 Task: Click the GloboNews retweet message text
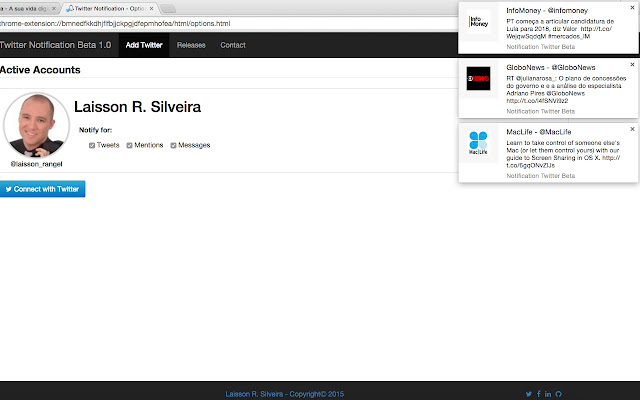click(566, 89)
